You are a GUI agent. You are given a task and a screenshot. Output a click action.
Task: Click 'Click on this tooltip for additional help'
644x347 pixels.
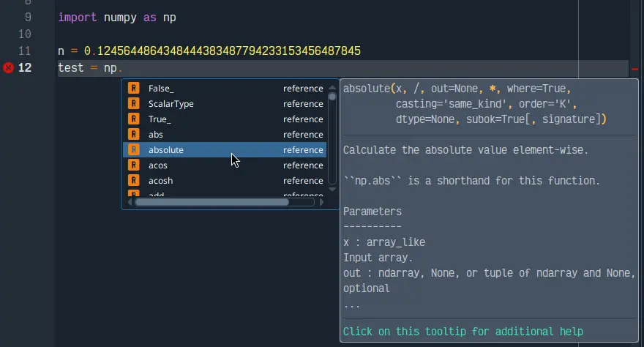pos(463,332)
